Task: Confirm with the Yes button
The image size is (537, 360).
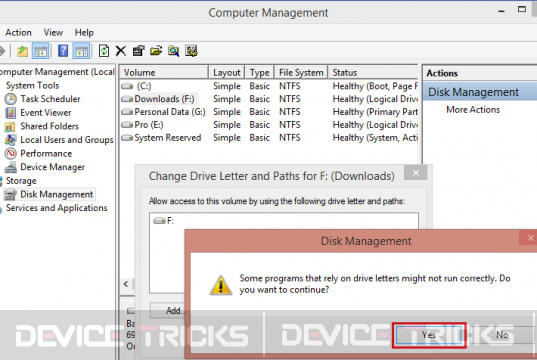Action: tap(429, 335)
